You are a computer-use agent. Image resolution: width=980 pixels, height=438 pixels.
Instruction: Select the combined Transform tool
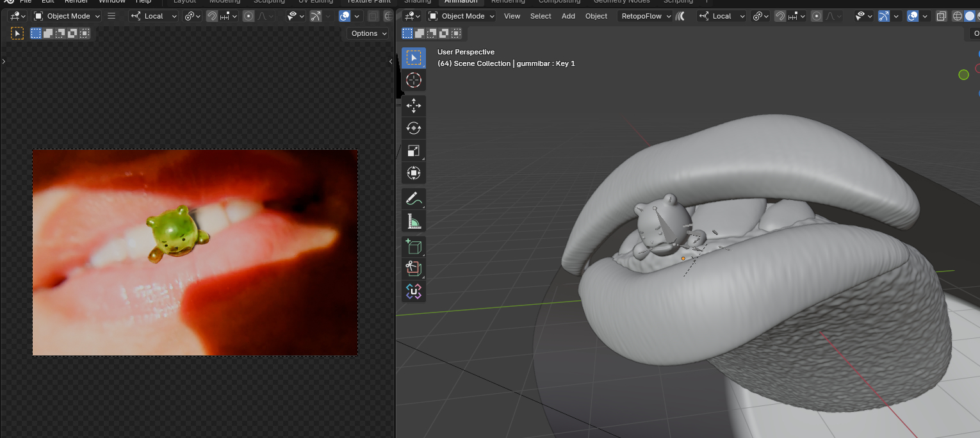coord(414,174)
